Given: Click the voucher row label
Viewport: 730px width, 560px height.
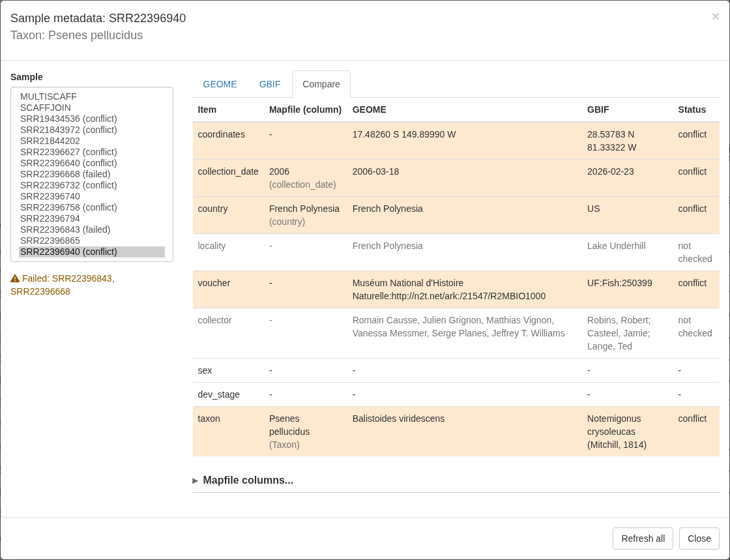Looking at the screenshot, I should [214, 284].
